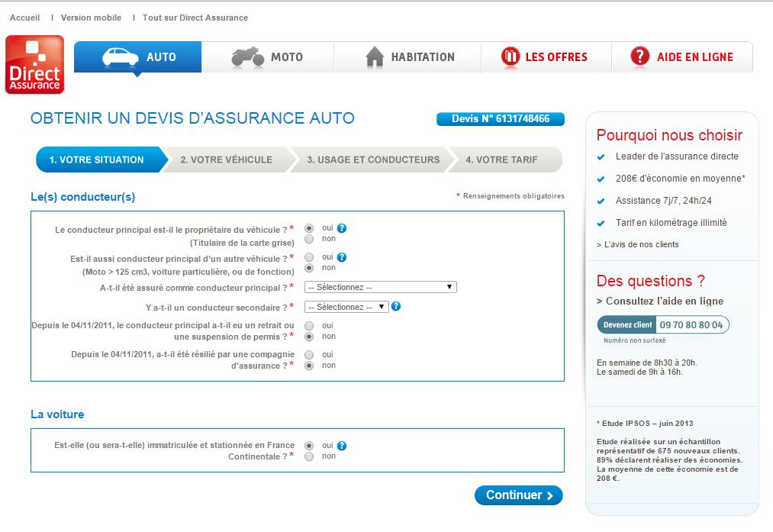Click the Accueil link
The image size is (773, 532).
[24, 18]
